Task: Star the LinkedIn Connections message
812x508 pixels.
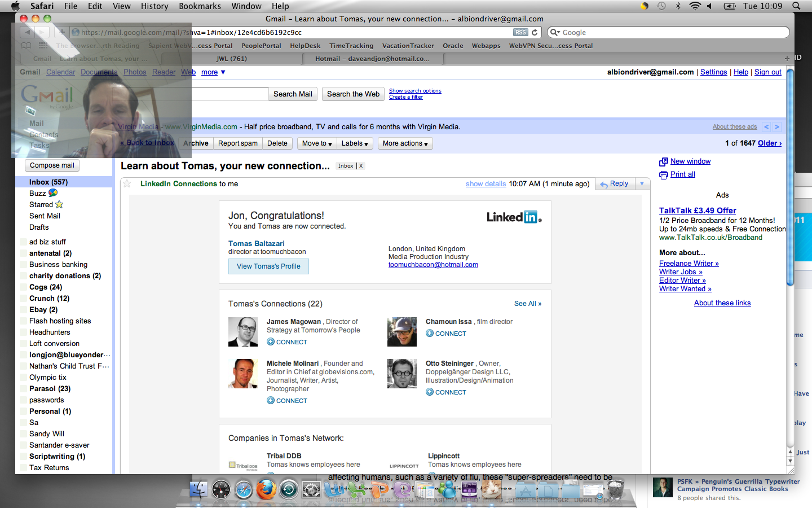Action: (127, 183)
